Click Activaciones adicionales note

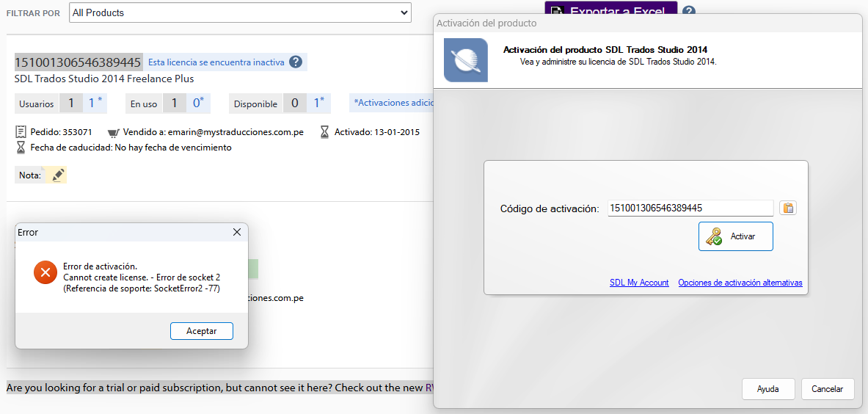pyautogui.click(x=393, y=102)
